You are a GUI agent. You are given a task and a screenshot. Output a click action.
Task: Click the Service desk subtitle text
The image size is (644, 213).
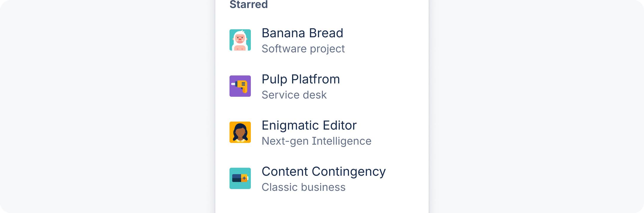tap(294, 95)
